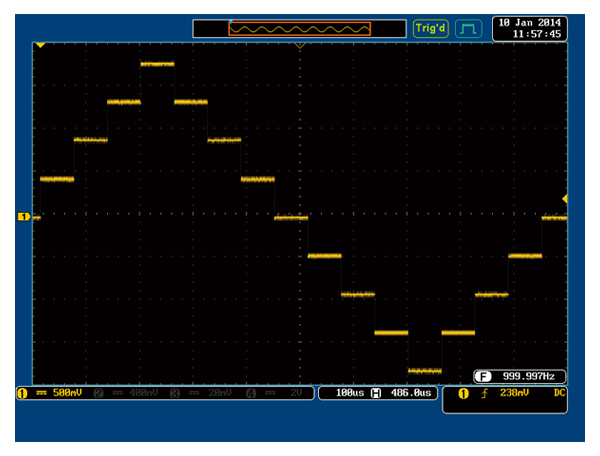Toggle channel 3 with the 20mV indicator
This screenshot has width=600, height=456.
(x=201, y=394)
